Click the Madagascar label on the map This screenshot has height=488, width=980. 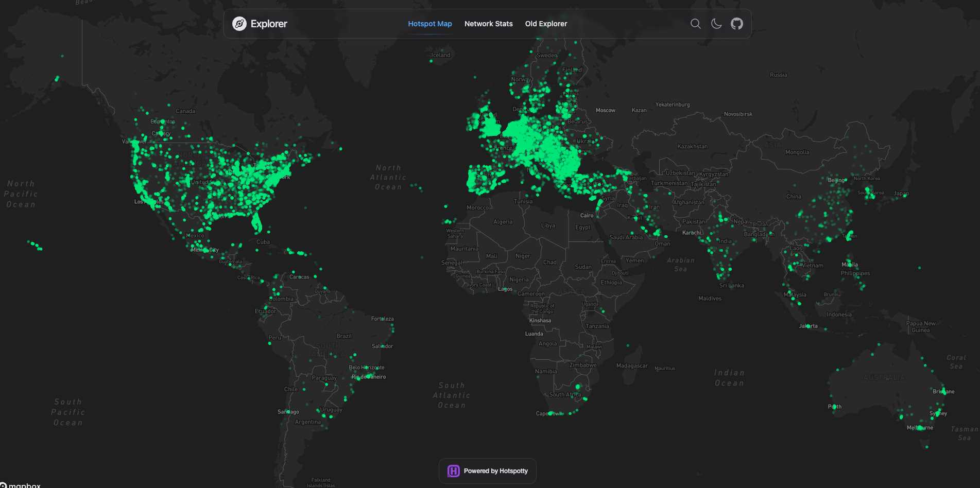[x=632, y=365]
